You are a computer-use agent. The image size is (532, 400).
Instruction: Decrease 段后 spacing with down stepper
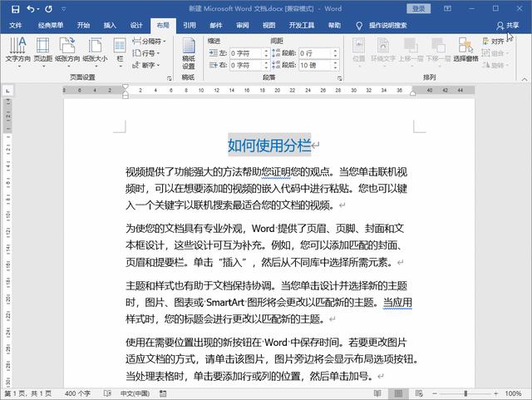coord(335,67)
